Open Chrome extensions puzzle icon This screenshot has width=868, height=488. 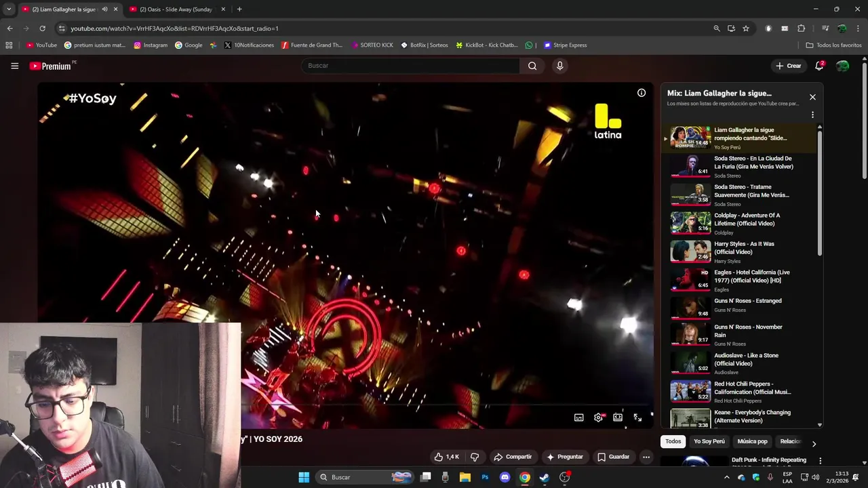(x=801, y=28)
